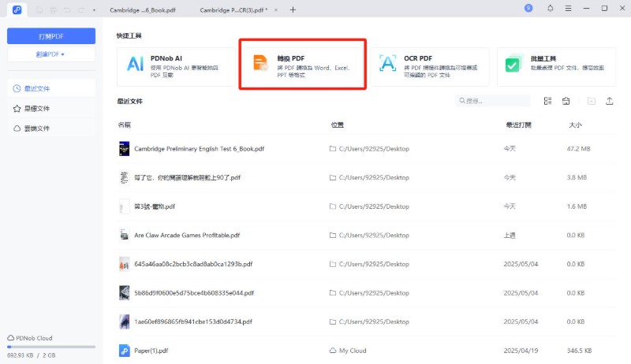
Task: Open the blue user account avatar
Action: pyautogui.click(x=528, y=8)
